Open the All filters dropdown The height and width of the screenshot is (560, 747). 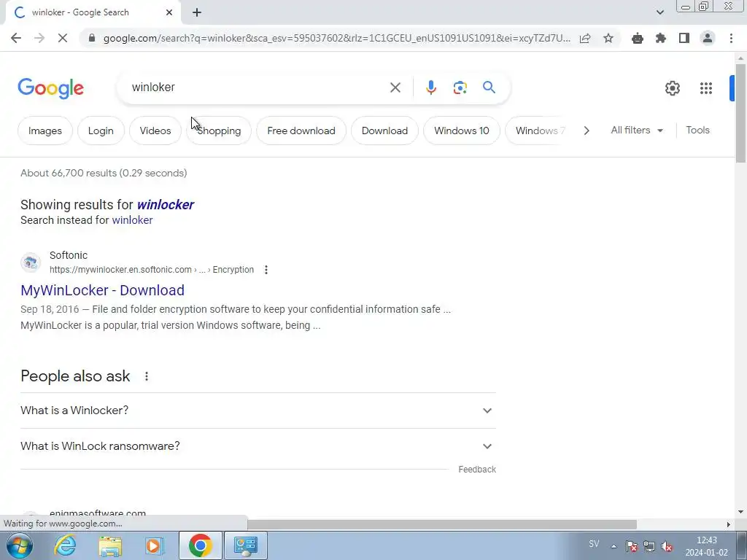click(x=637, y=130)
